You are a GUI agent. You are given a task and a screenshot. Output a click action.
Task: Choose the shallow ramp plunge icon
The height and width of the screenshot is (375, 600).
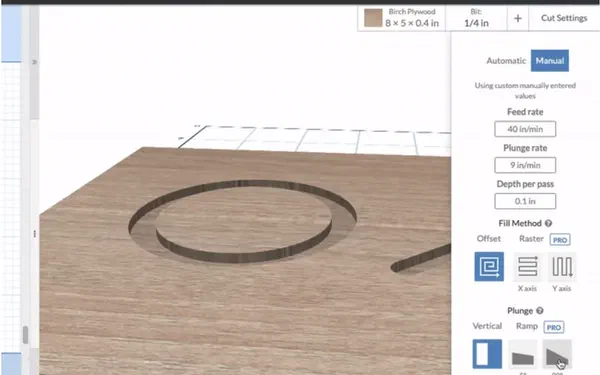[x=522, y=354]
